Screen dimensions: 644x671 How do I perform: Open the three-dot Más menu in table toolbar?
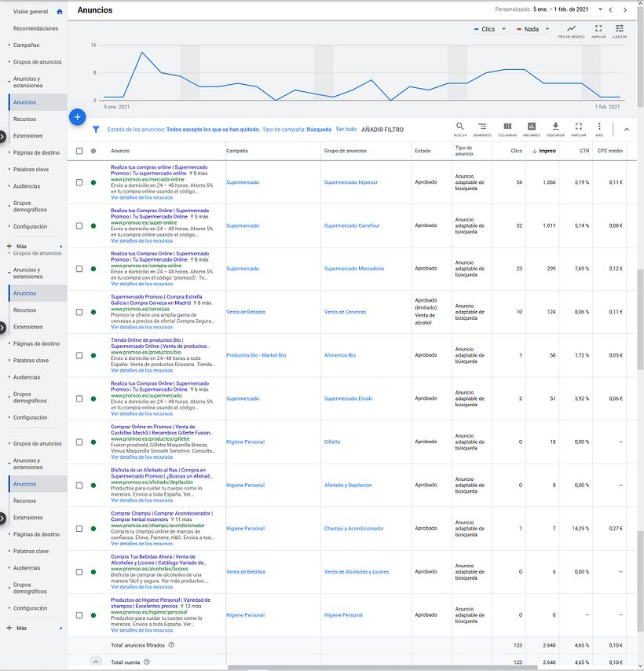click(x=599, y=126)
